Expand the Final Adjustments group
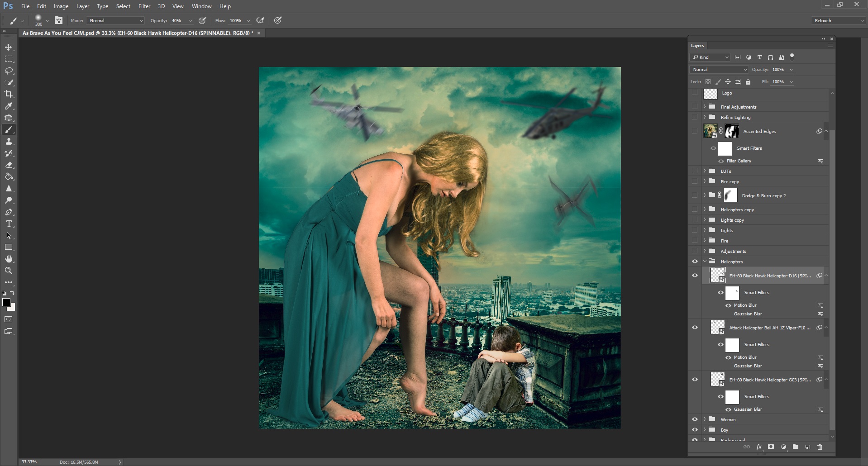Screen dimensions: 868x466 click(705, 107)
